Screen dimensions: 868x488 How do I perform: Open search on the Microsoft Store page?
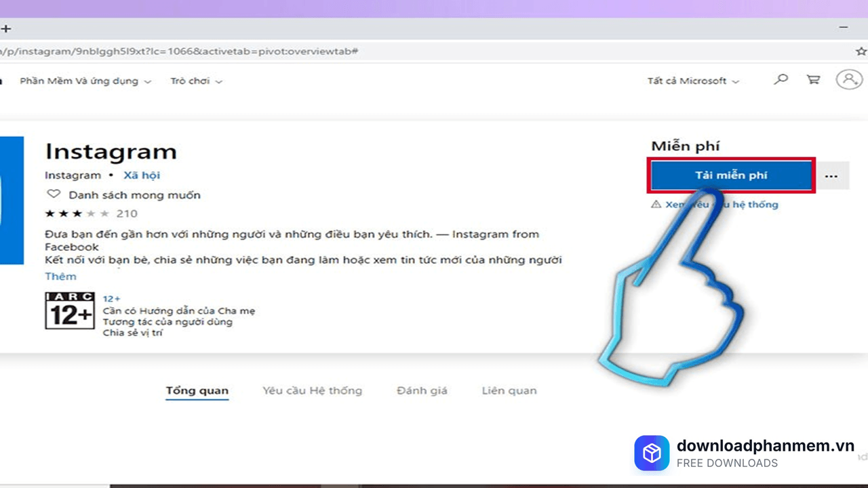(781, 79)
